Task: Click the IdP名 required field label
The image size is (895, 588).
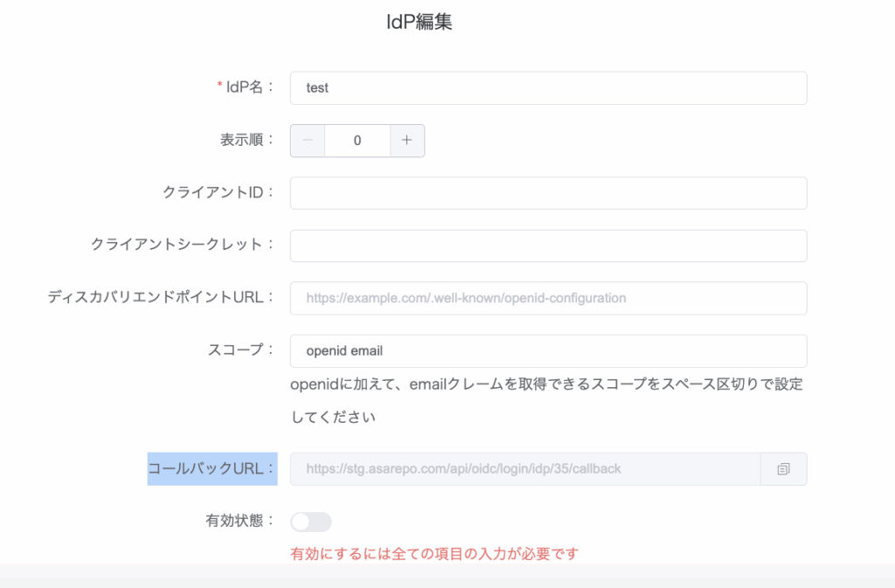Action: point(246,86)
